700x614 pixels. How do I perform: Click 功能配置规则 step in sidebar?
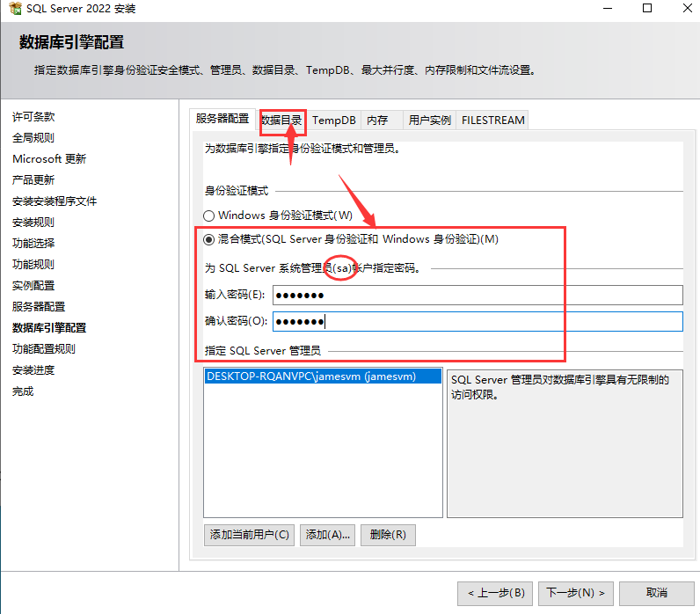(x=44, y=348)
